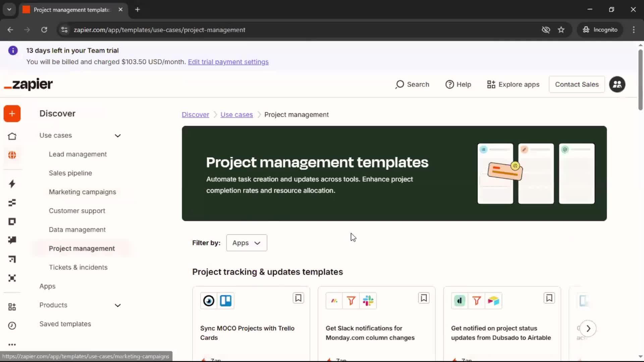Select Sales pipeline use case
644x362 pixels.
coord(70,173)
